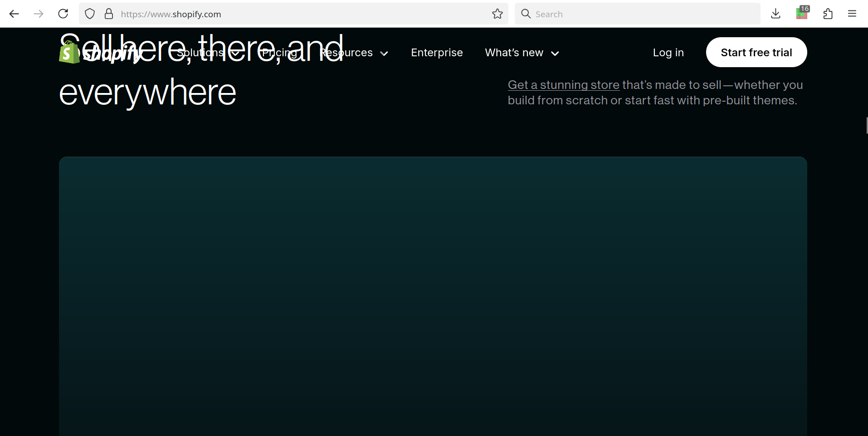Click the magnifier icon in the search box
The image size is (868, 436).
pyautogui.click(x=526, y=14)
